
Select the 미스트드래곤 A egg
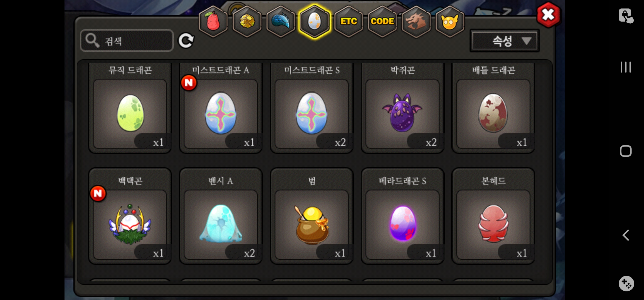[x=221, y=108]
